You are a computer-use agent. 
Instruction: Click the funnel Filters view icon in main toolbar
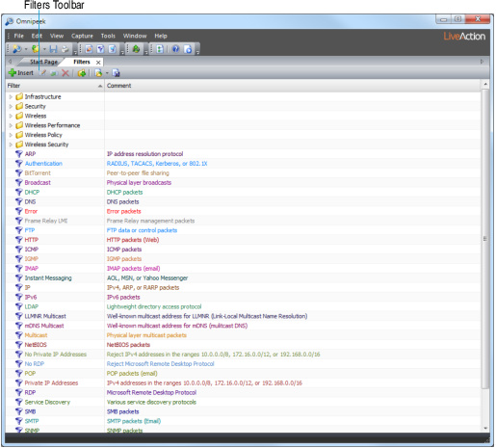click(x=100, y=49)
